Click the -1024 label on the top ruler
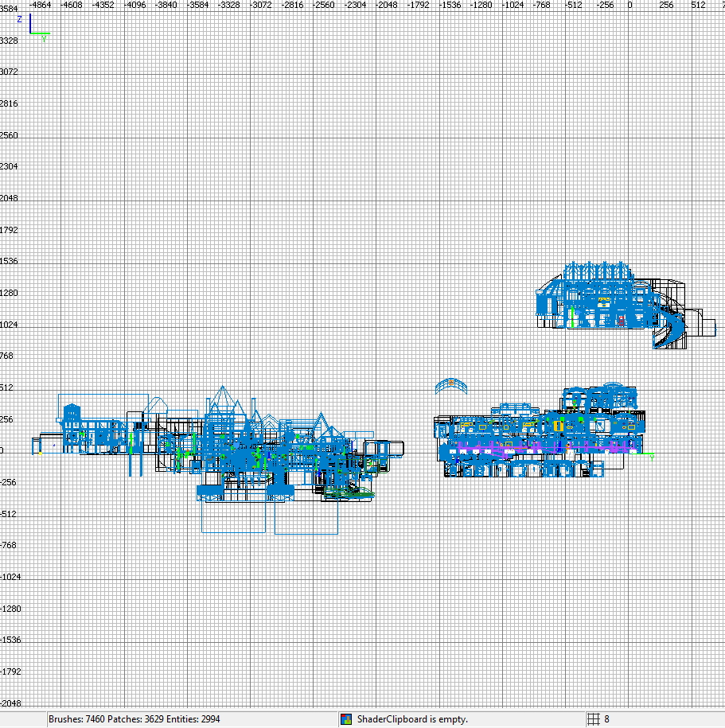The height and width of the screenshot is (728, 725). click(x=513, y=5)
